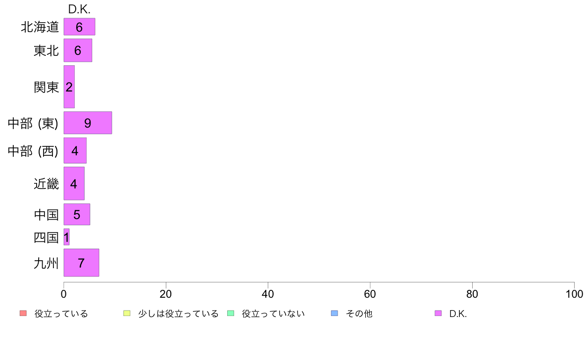Click the 少しは役立っている legend text
The height and width of the screenshot is (364, 588).
click(178, 314)
